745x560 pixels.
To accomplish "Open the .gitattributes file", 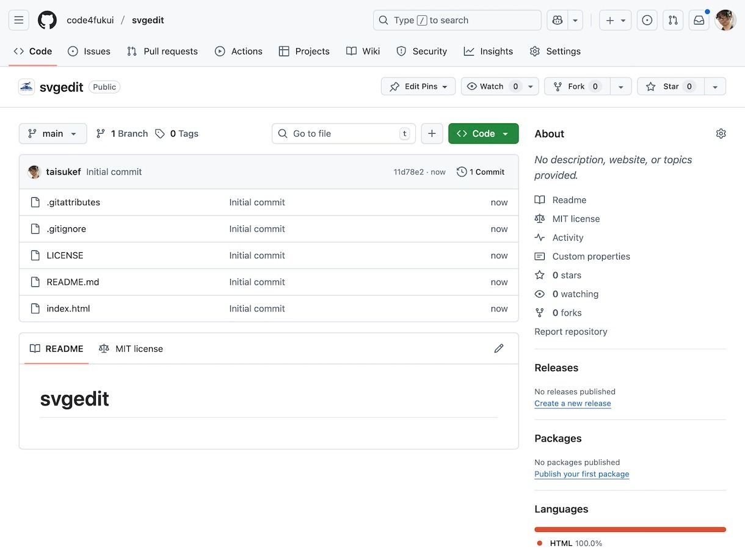I will click(73, 202).
